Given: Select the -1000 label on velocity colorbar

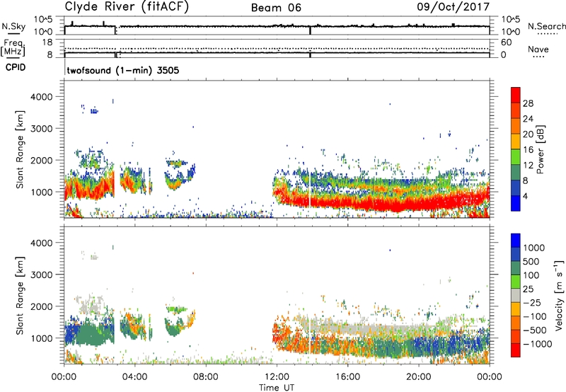Looking at the screenshot, I should [x=537, y=344].
